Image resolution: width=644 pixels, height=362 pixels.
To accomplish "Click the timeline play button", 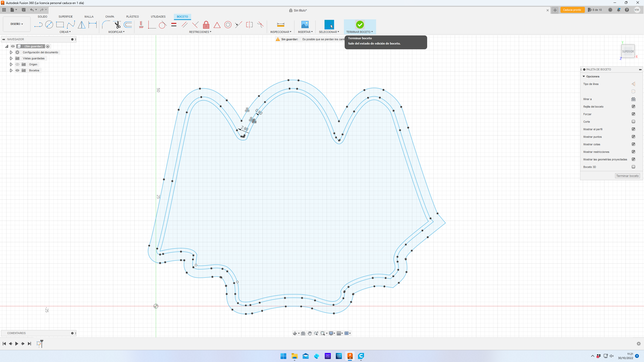I will click(17, 344).
